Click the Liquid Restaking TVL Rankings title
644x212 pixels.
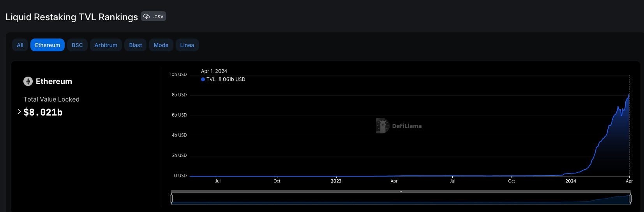[72, 17]
